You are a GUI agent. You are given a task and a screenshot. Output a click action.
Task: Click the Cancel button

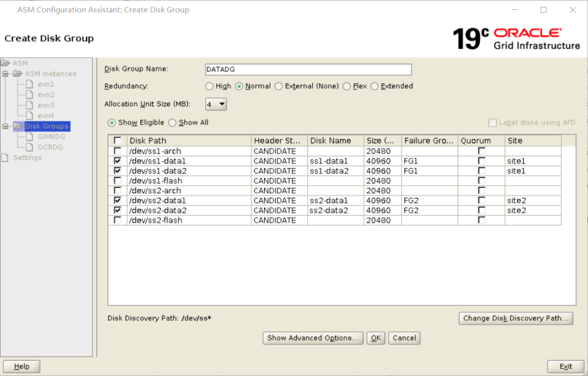404,338
